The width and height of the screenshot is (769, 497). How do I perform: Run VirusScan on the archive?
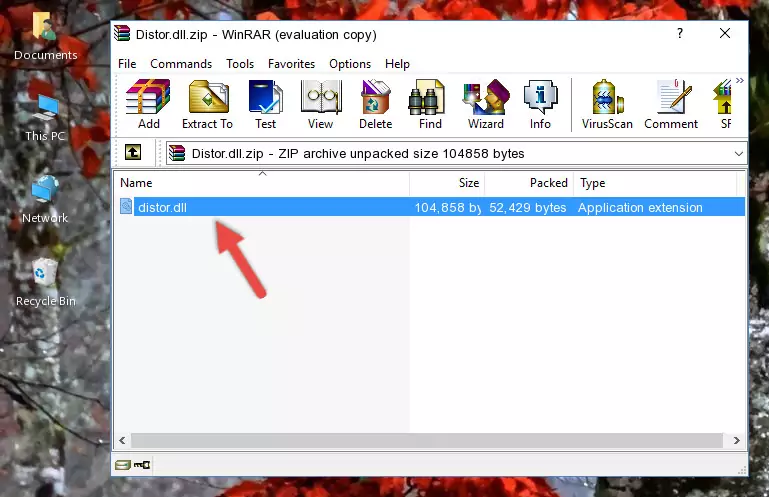tap(607, 105)
